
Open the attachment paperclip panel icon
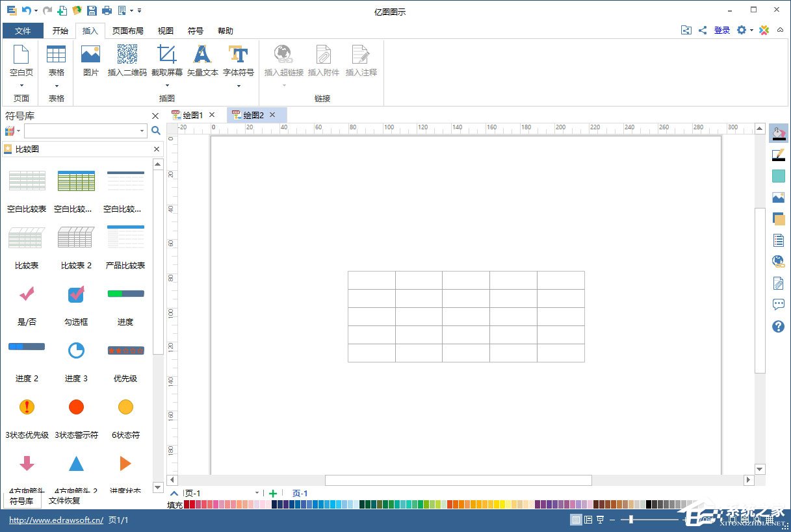coord(778,283)
